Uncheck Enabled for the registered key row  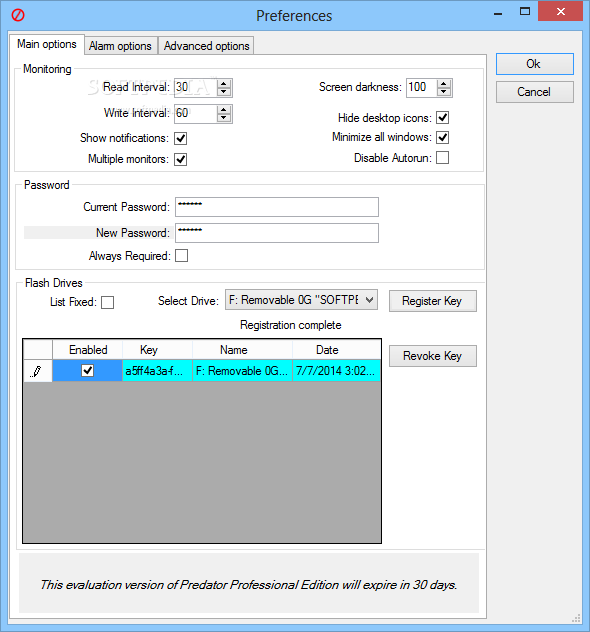click(87, 370)
